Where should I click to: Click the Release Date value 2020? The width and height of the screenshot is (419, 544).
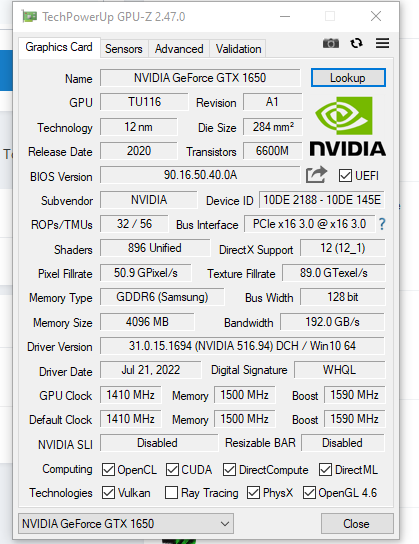tap(138, 151)
